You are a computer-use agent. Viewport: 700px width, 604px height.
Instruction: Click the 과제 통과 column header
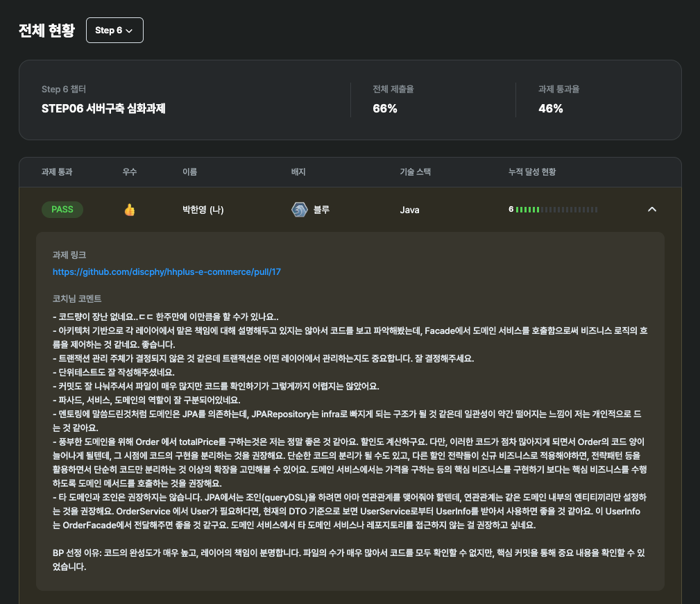pyautogui.click(x=57, y=172)
